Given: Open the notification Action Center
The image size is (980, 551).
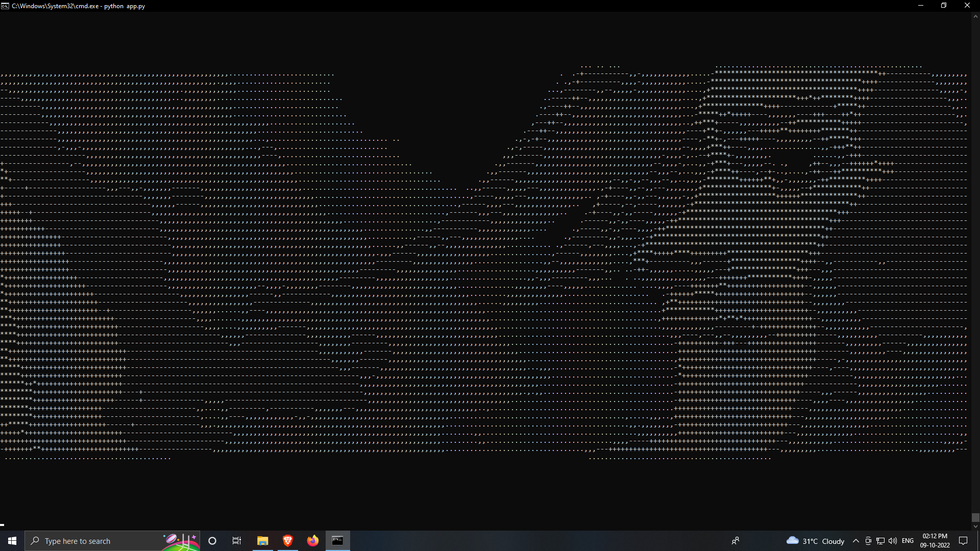Looking at the screenshot, I should click(963, 541).
